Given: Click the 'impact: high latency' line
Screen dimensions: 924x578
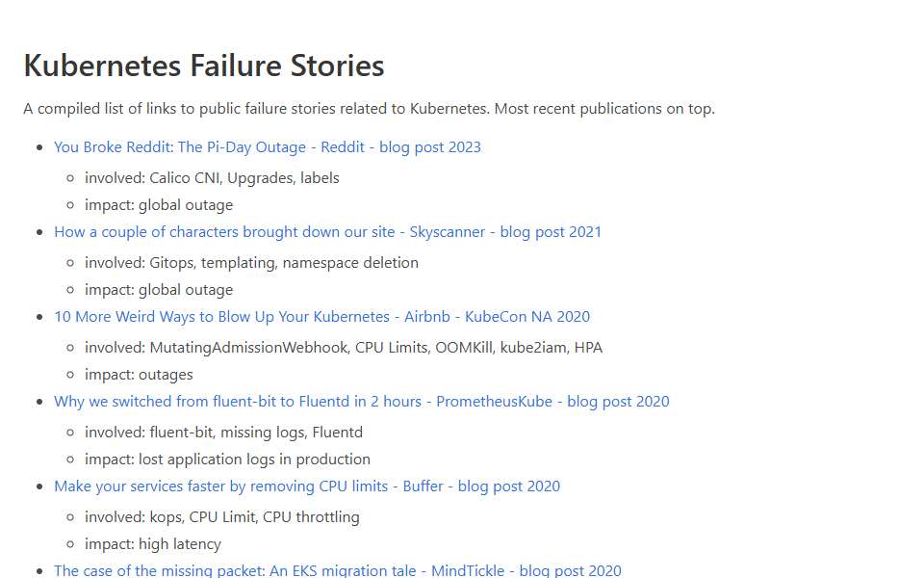Looking at the screenshot, I should [153, 545].
